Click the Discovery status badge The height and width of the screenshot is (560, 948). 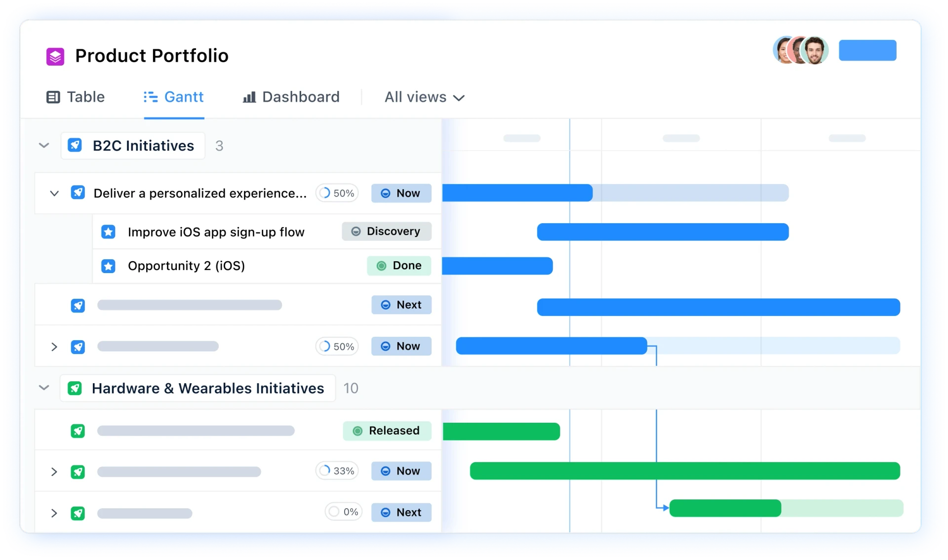[x=387, y=231]
